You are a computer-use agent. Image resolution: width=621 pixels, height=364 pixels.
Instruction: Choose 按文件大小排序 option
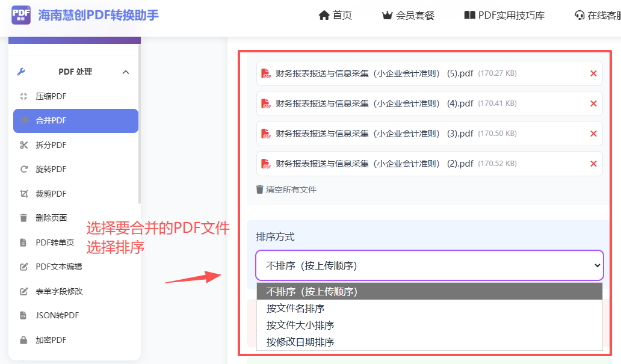pos(429,325)
